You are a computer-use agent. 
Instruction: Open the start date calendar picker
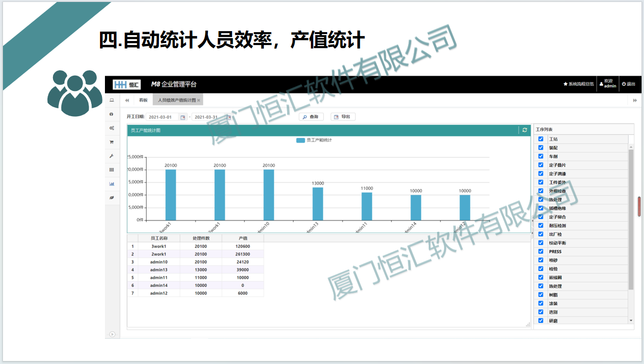[x=183, y=117]
